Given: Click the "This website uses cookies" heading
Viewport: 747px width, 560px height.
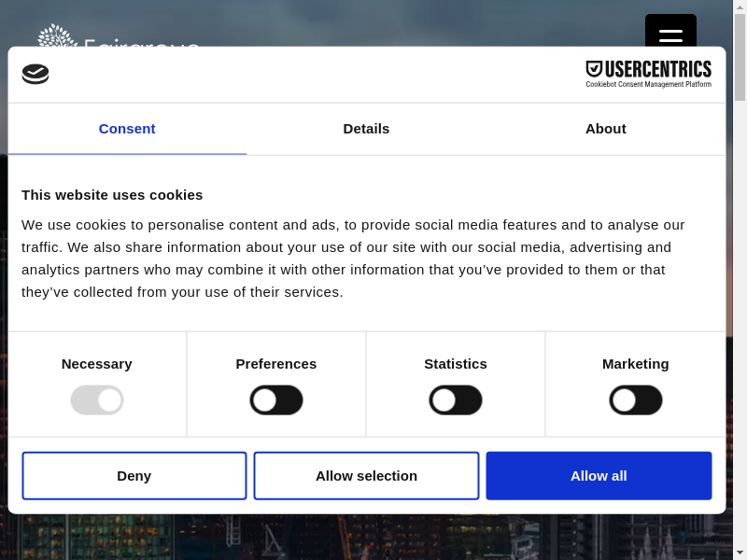Looking at the screenshot, I should click(x=112, y=195).
